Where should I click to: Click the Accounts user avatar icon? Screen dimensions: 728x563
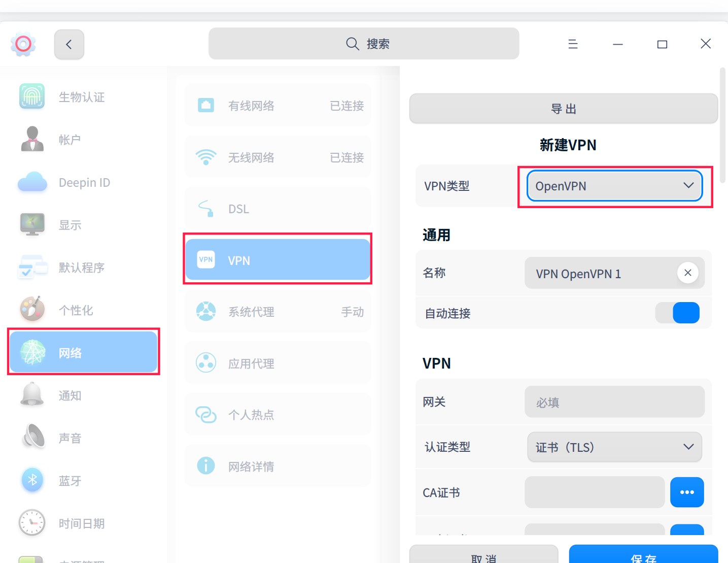tap(32, 139)
